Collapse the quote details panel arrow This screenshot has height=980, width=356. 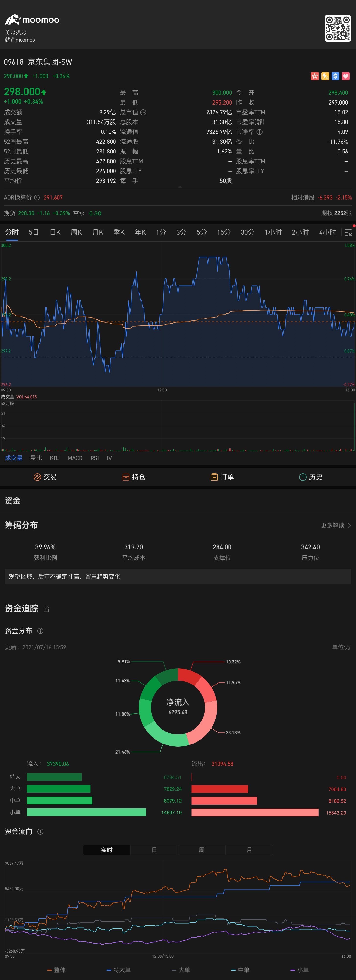coord(180,187)
